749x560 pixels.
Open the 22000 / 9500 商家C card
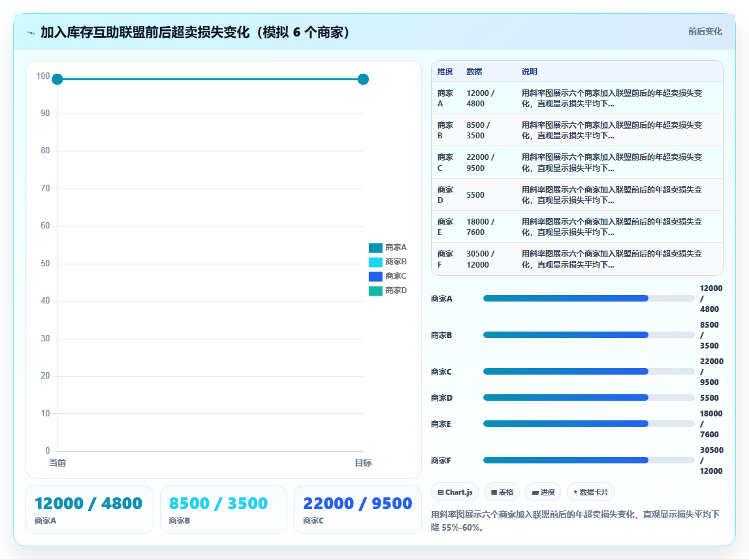[x=358, y=509]
